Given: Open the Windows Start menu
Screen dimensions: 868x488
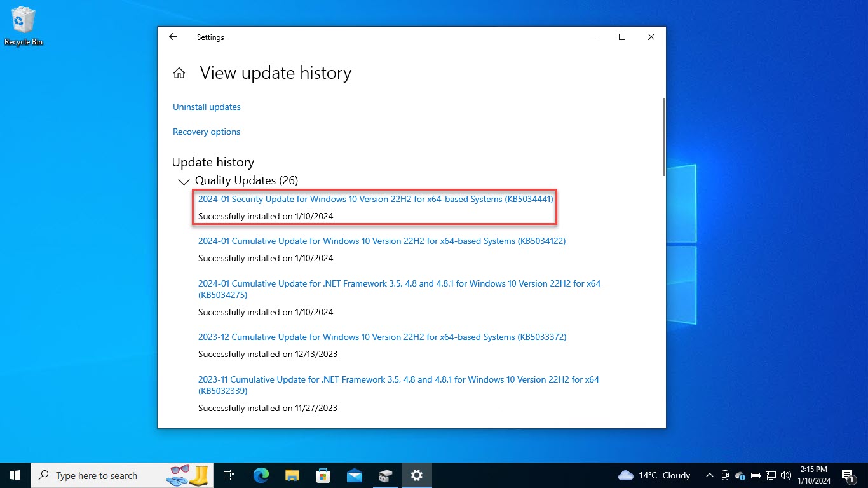Looking at the screenshot, I should point(15,475).
